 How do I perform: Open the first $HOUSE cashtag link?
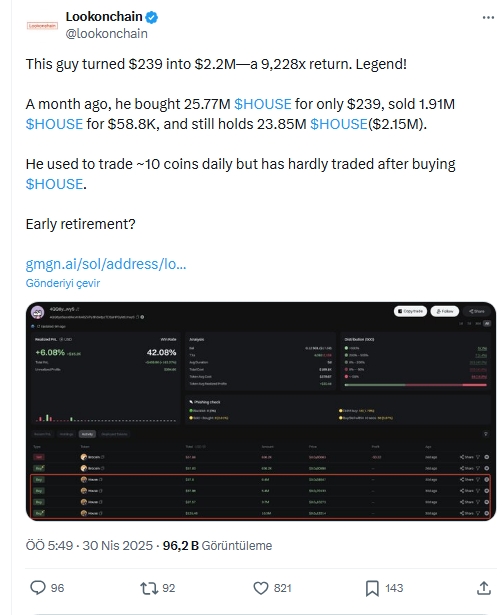click(x=263, y=104)
